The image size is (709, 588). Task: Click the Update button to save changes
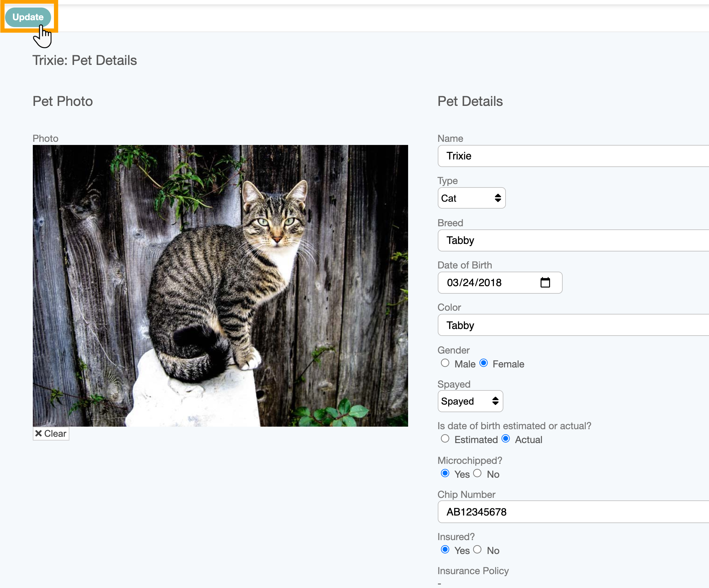(x=27, y=17)
